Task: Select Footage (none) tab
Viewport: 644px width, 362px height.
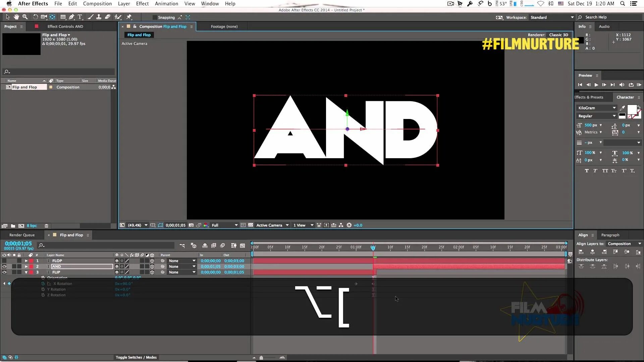Action: point(224,26)
